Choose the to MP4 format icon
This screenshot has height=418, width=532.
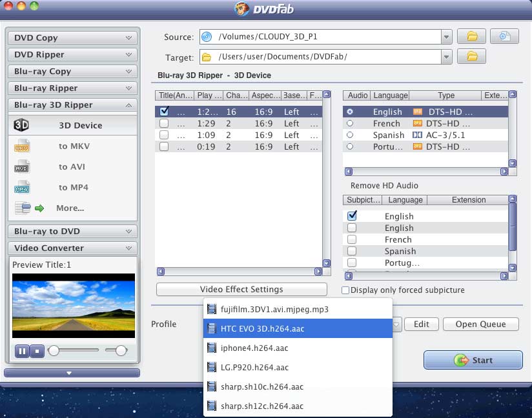point(22,188)
